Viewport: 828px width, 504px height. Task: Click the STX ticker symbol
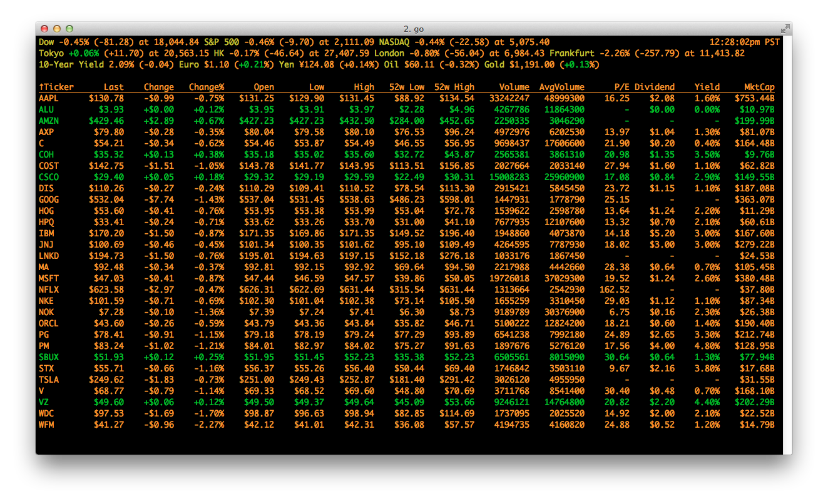(46, 368)
